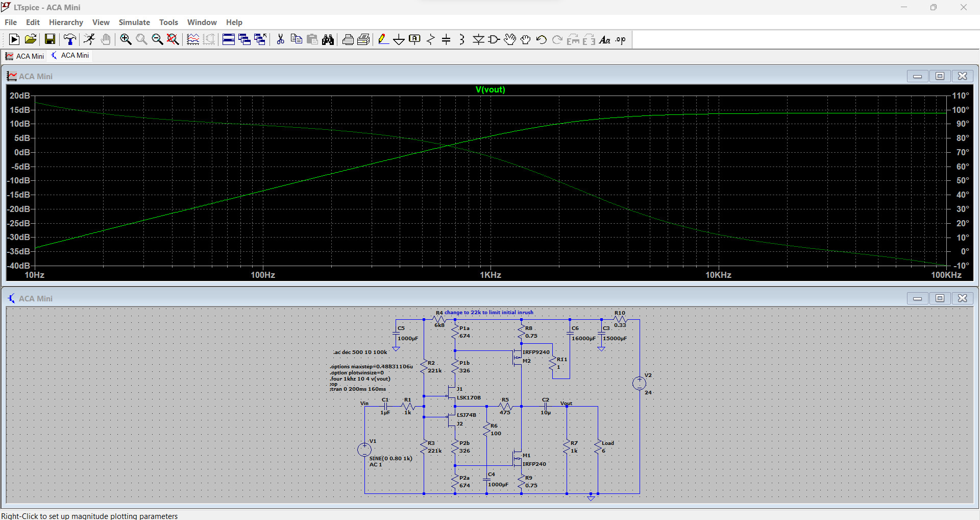Maximize the schematic subwindow
This screenshot has width=980, height=520.
click(940, 298)
